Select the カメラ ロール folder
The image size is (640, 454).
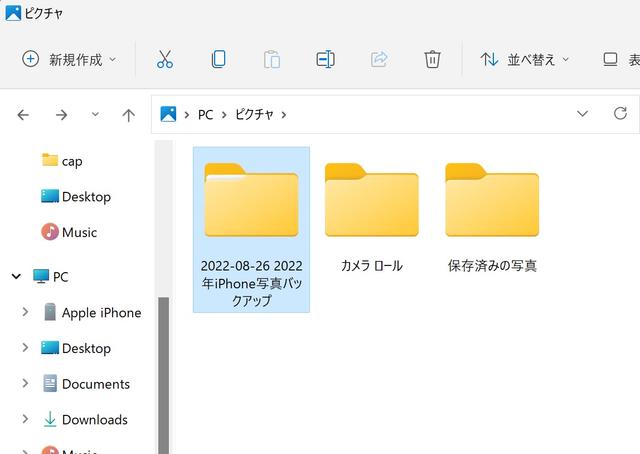click(x=371, y=218)
